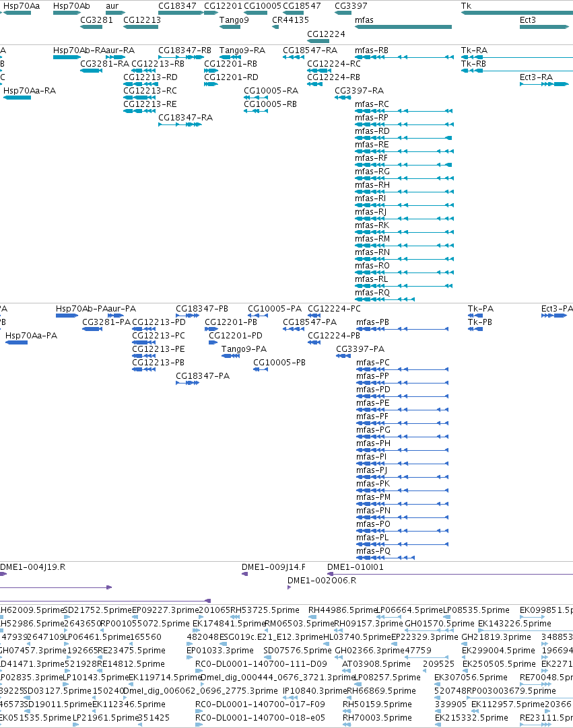
Task: Select the Hsp70Aa-PA protein label
Action: click(x=31, y=336)
